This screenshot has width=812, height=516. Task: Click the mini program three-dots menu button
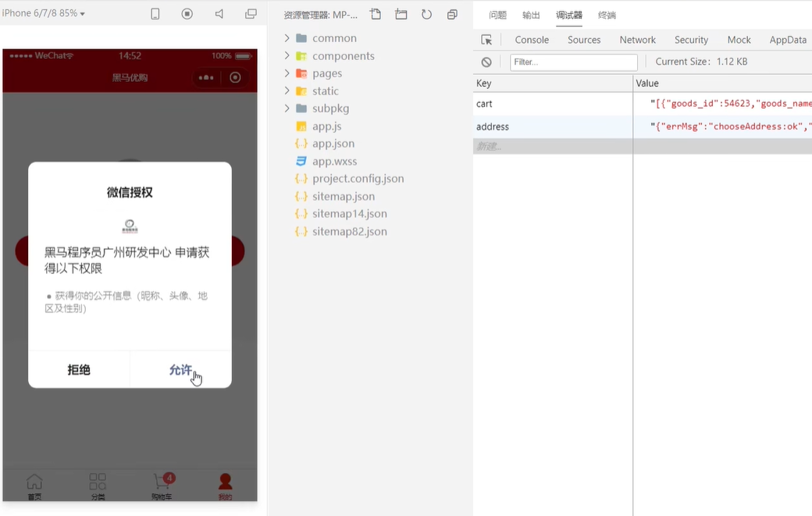pyautogui.click(x=206, y=77)
